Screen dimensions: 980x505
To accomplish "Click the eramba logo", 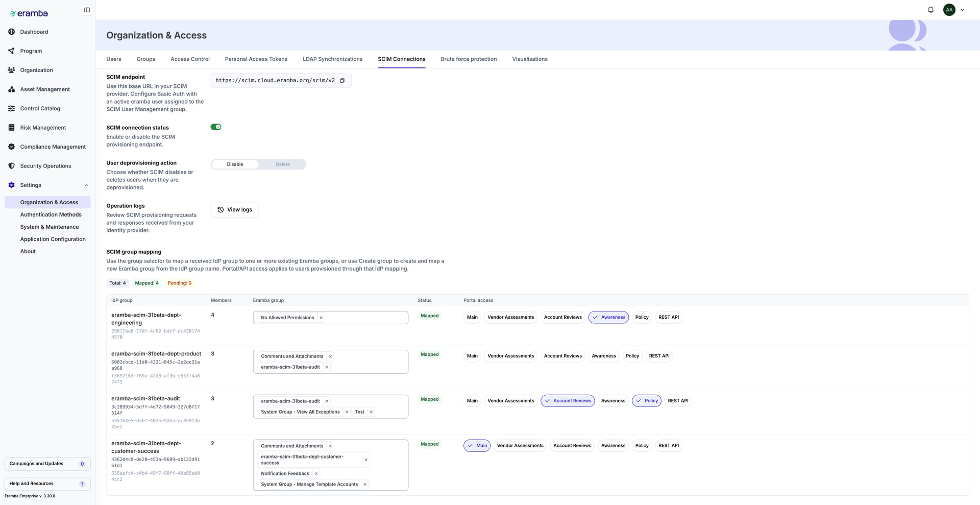I will click(29, 13).
